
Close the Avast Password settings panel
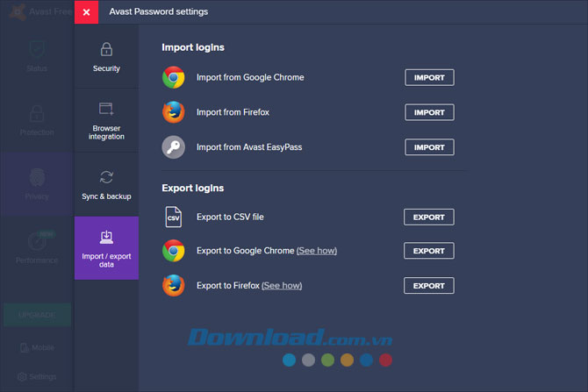86,12
